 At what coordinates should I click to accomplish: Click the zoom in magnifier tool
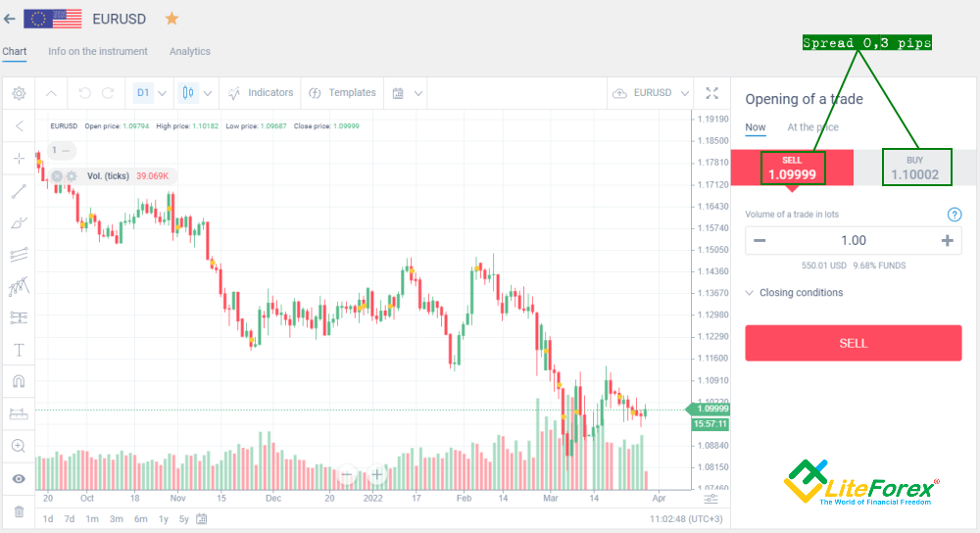pos(19,446)
